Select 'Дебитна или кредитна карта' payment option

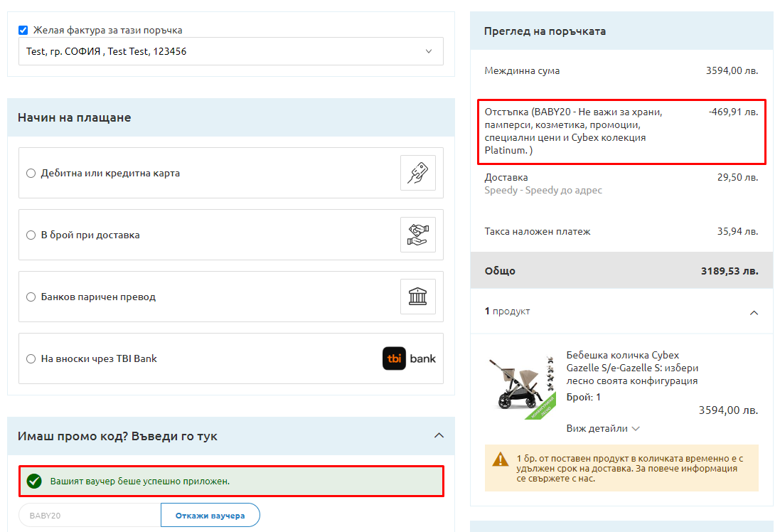(x=31, y=173)
